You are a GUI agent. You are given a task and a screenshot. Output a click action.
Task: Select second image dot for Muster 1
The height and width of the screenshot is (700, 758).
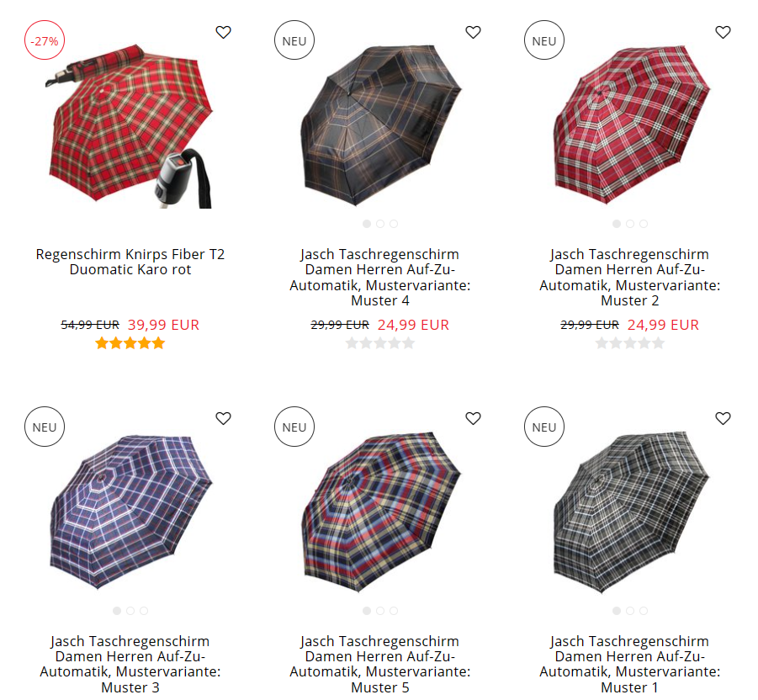(630, 611)
